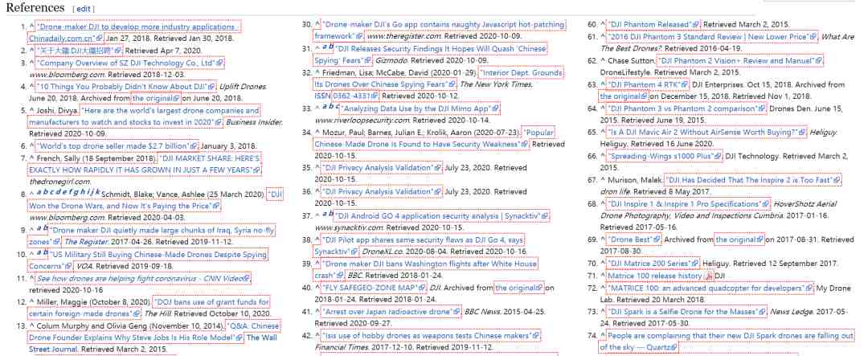Open "Drone maker DJI bans Washington flights" link

click(425, 269)
